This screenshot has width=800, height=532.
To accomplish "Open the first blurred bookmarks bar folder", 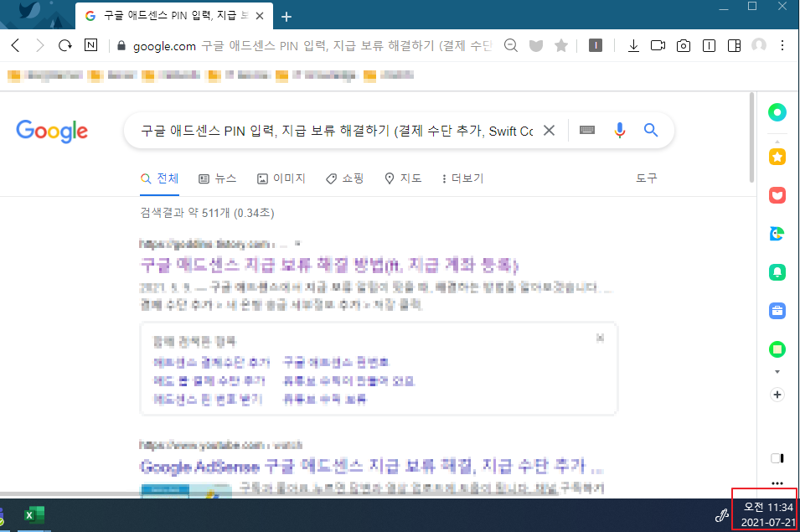I will pyautogui.click(x=45, y=76).
